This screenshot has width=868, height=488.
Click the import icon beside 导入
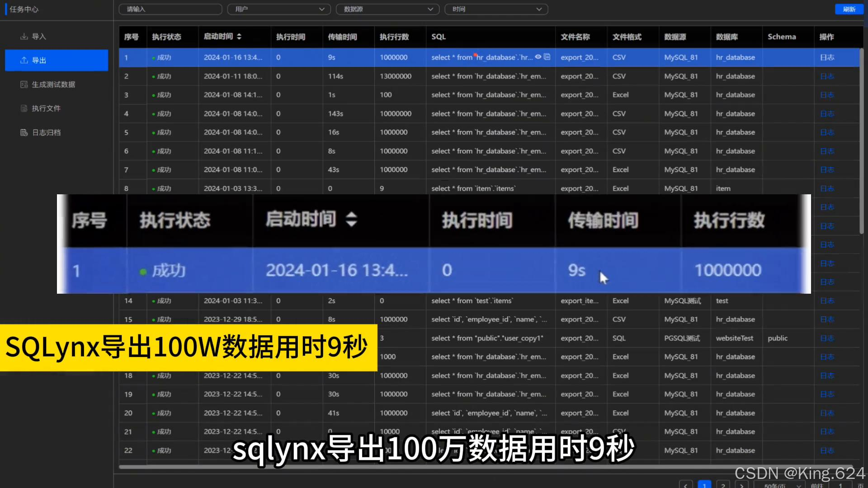tap(24, 37)
